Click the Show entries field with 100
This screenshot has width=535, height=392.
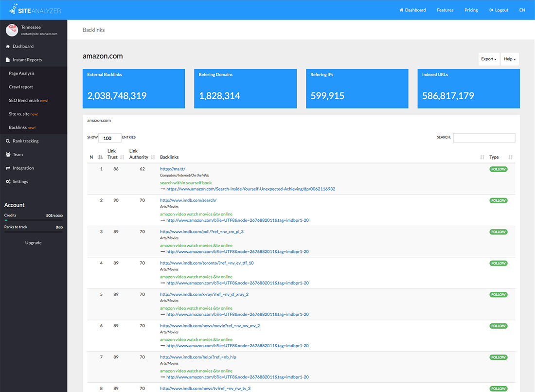(109, 138)
